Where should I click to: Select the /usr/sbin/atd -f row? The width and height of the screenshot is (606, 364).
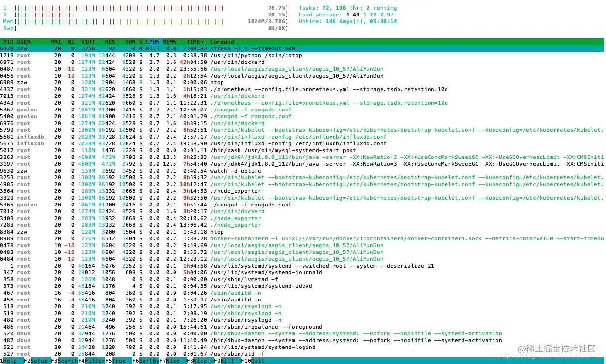pyautogui.click(x=302, y=354)
